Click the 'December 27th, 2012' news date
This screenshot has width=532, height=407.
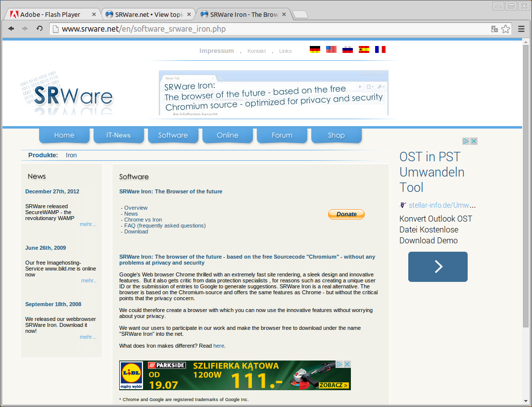pyautogui.click(x=52, y=191)
